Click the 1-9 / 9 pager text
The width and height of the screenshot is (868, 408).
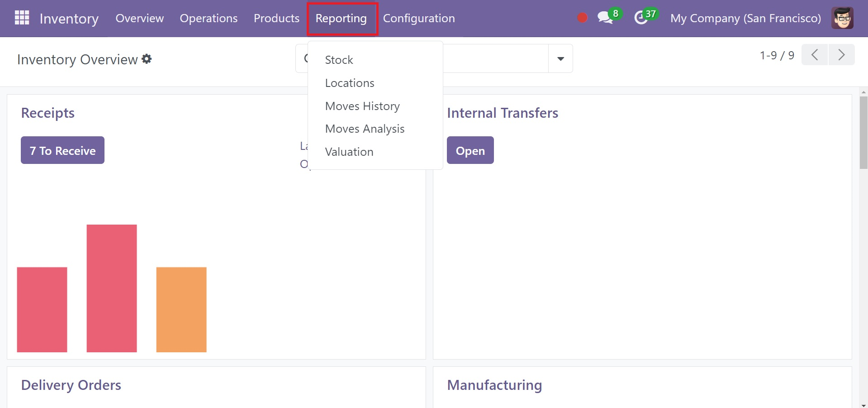point(777,55)
